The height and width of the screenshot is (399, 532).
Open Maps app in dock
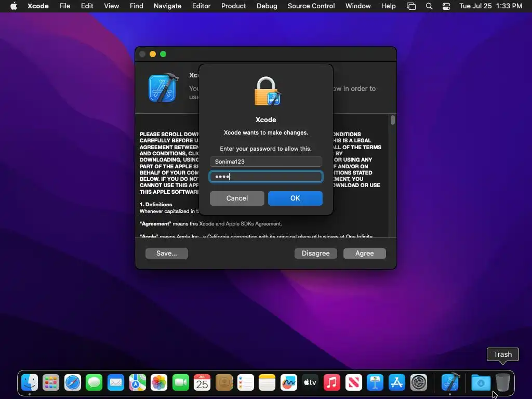(x=137, y=382)
